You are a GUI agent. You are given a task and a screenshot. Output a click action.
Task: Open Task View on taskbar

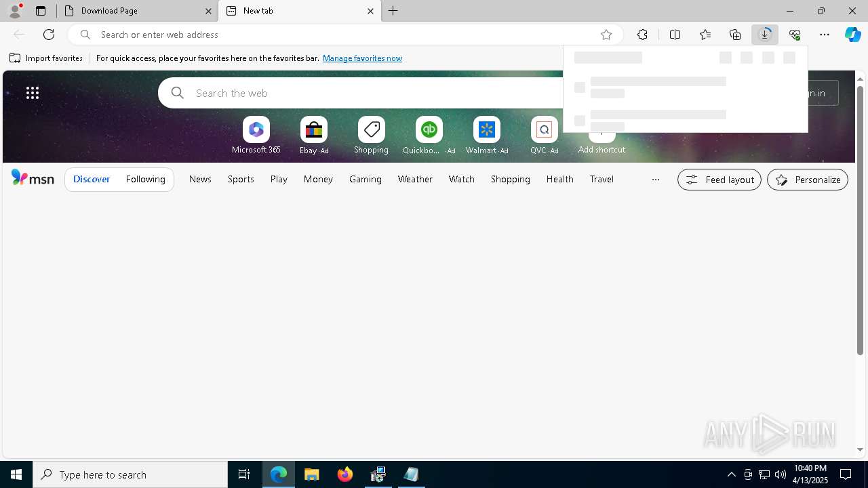click(244, 474)
